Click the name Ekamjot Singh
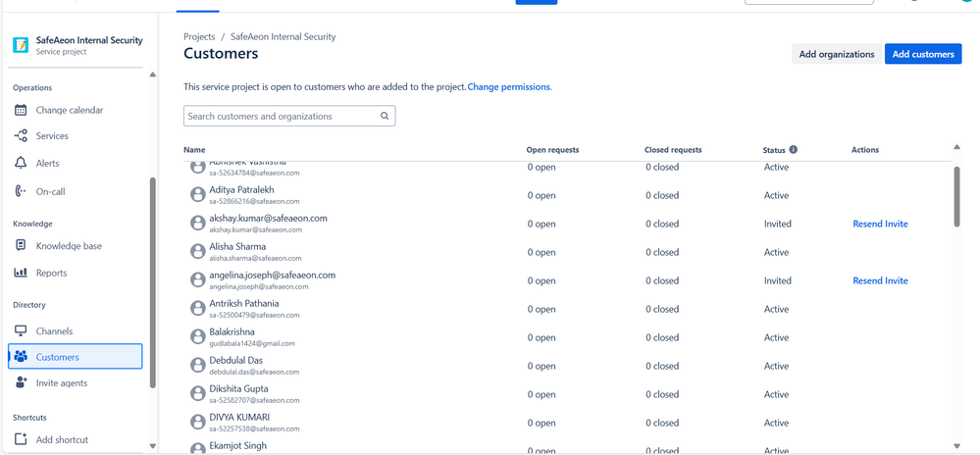This screenshot has width=980, height=455. coord(237,445)
